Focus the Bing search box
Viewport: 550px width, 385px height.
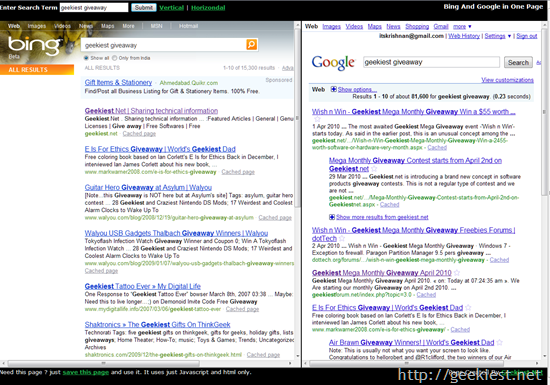coord(164,45)
